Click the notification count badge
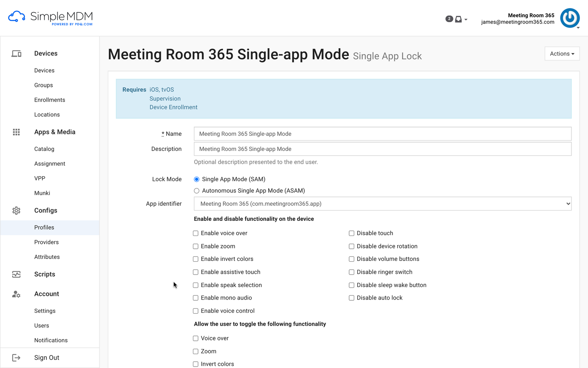Screen dimensions: 588x368 (x=449, y=18)
